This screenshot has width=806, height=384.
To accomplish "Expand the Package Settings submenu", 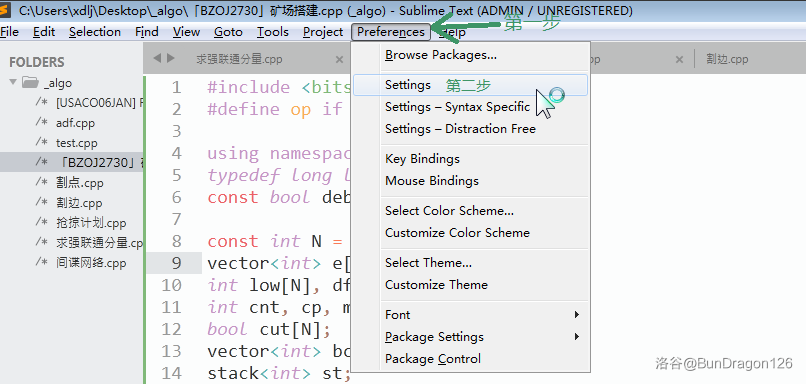I will pyautogui.click(x=470, y=337).
